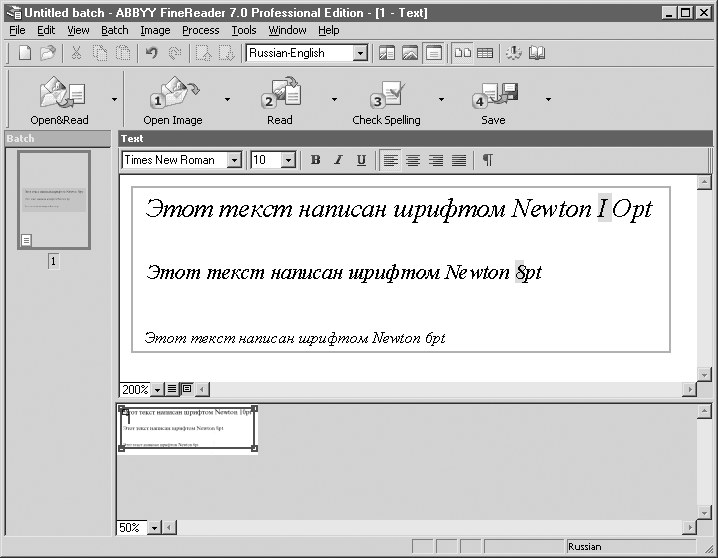
Task: Toggle the Image window view button
Action: [x=410, y=53]
